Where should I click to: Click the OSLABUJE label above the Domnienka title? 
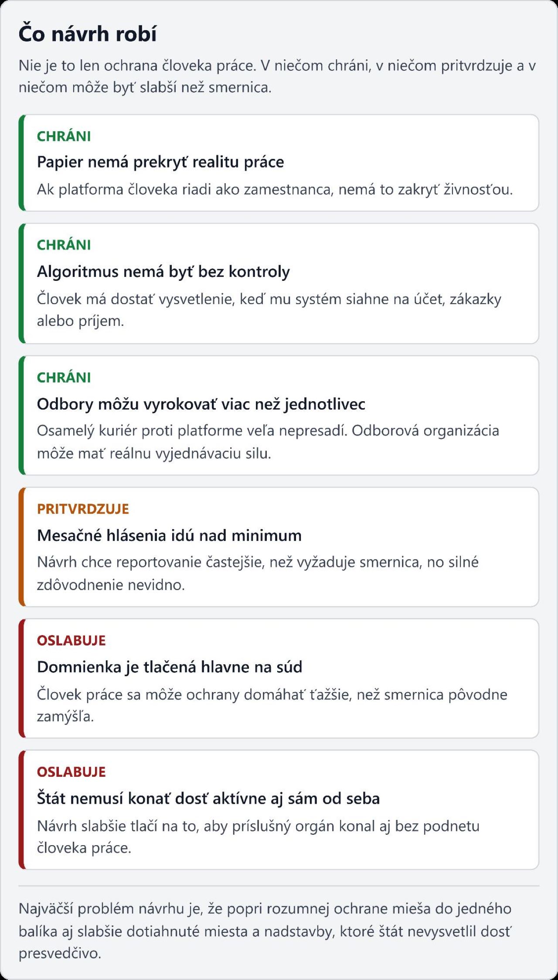click(71, 641)
